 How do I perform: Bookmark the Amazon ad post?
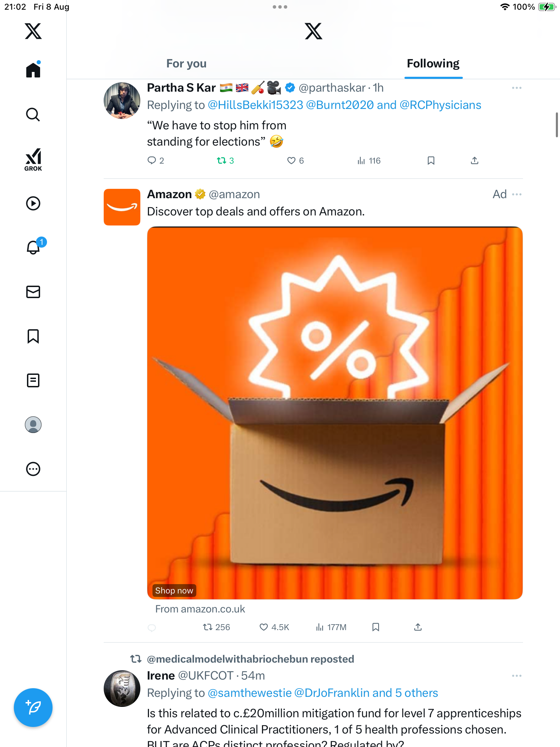(x=376, y=627)
